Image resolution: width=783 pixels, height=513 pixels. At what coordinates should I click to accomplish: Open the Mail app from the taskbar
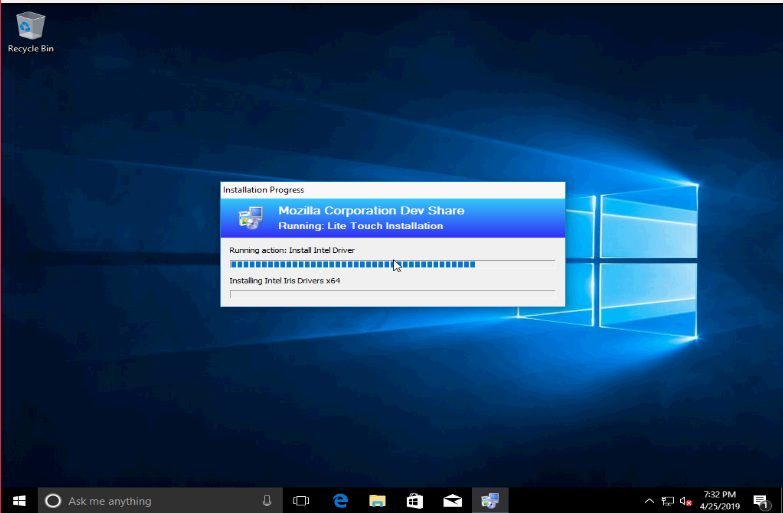452,501
